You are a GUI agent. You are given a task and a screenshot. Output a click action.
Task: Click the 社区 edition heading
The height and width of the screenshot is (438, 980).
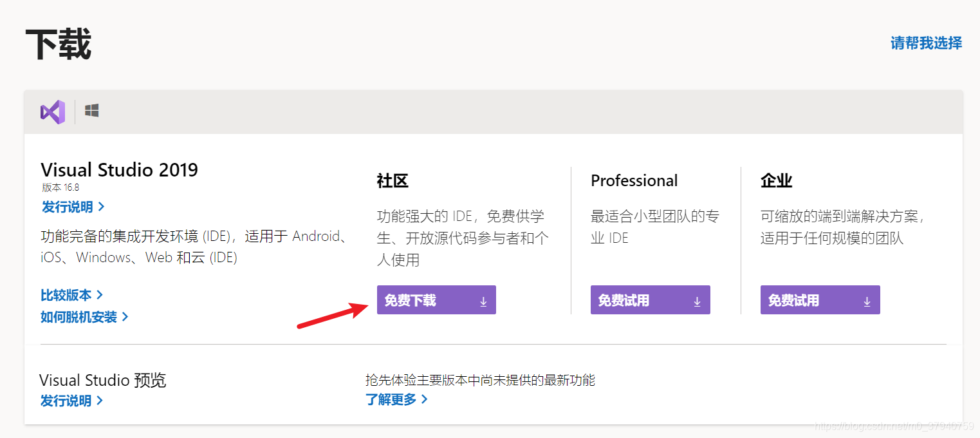click(x=393, y=181)
